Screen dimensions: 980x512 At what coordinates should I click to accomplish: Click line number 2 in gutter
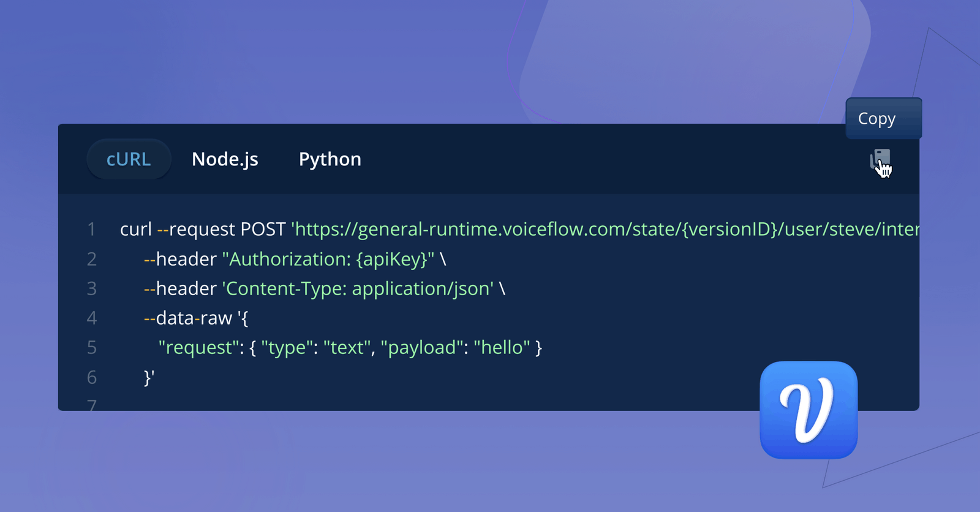pyautogui.click(x=91, y=259)
